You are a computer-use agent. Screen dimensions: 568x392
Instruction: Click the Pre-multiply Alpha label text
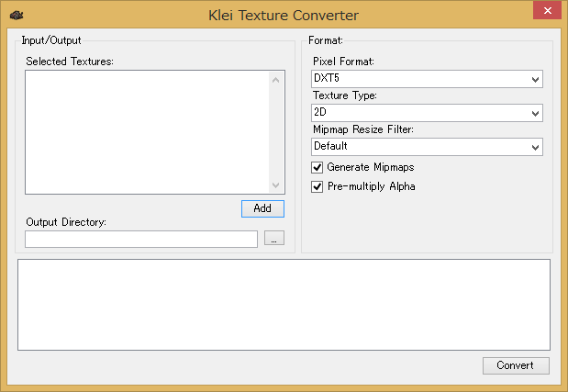(372, 186)
